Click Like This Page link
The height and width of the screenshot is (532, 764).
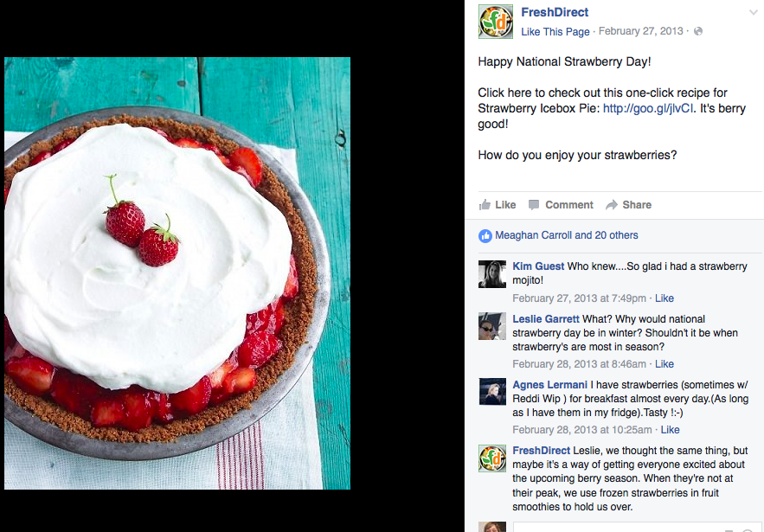(x=555, y=32)
